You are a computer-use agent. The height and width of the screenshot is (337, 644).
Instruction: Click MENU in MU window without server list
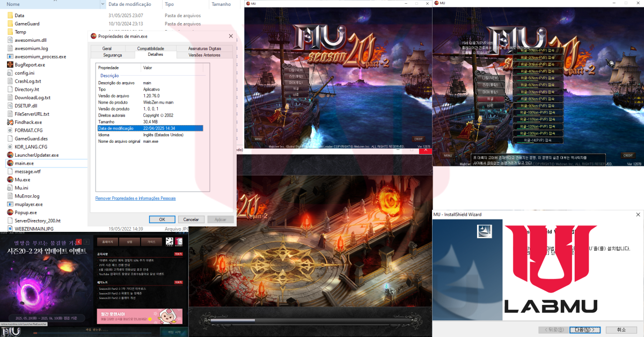[259, 139]
